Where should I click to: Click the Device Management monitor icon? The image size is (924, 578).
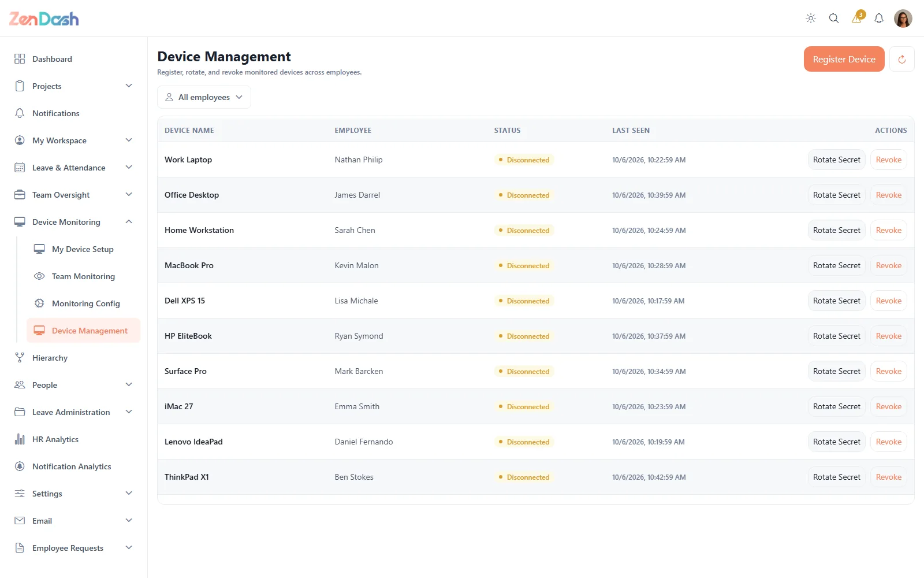39,331
